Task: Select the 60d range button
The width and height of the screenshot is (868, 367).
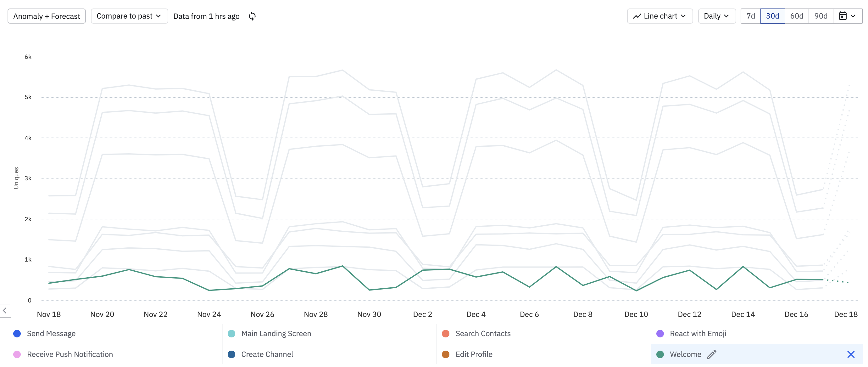Action: point(797,16)
